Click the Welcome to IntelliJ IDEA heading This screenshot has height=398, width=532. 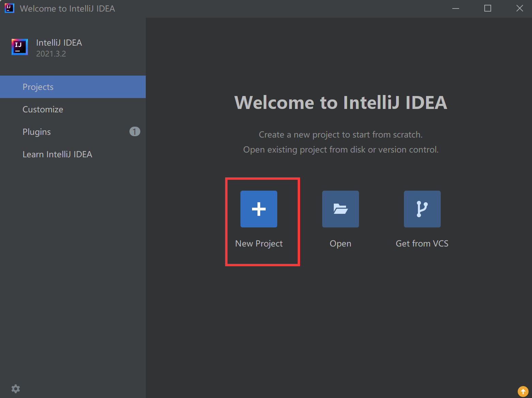pos(341,102)
